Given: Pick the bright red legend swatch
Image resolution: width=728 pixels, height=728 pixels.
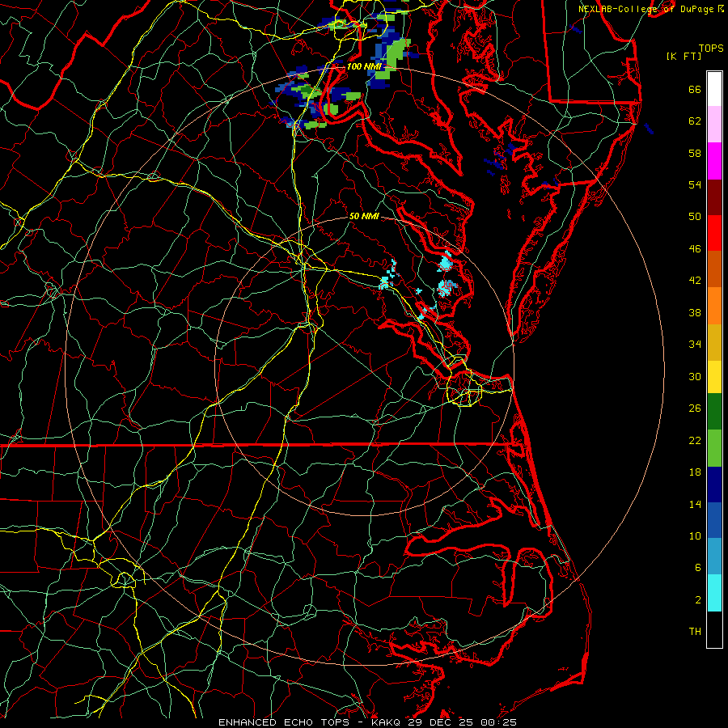Looking at the screenshot, I should 714,233.
